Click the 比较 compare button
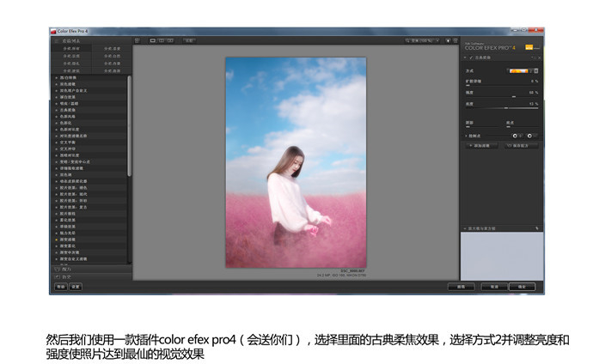The width and height of the screenshot is (593, 364). click(189, 40)
